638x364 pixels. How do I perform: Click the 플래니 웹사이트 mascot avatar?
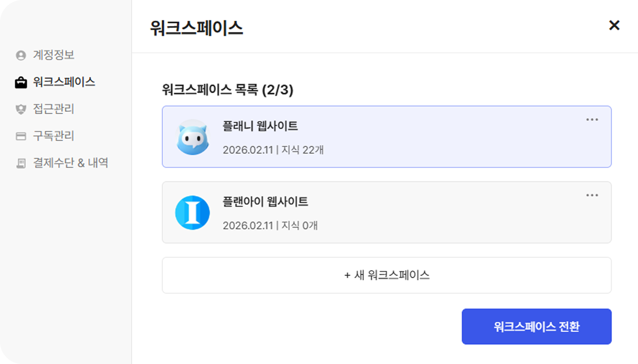click(192, 137)
